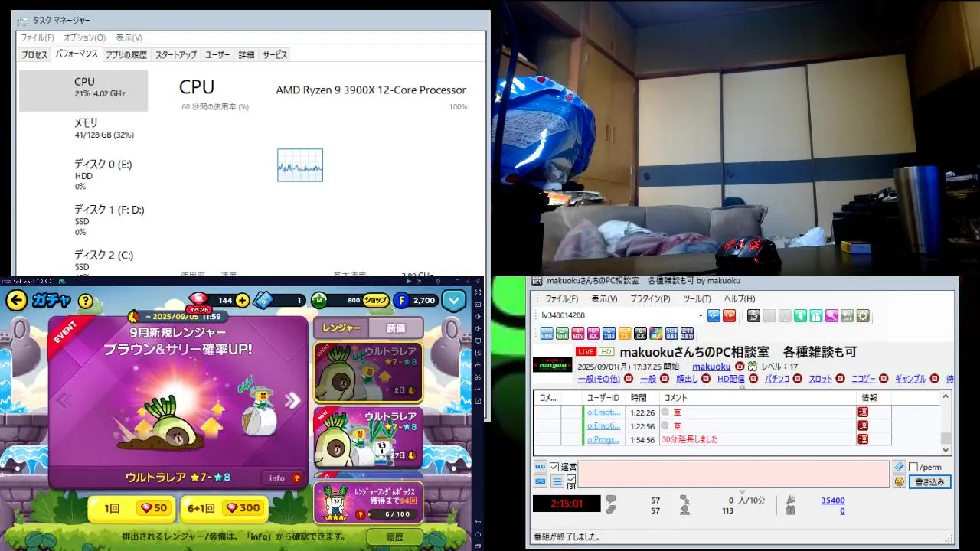The image size is (980, 551).
Task: Select メモリ in Task Manager performance list
Action: 83,128
